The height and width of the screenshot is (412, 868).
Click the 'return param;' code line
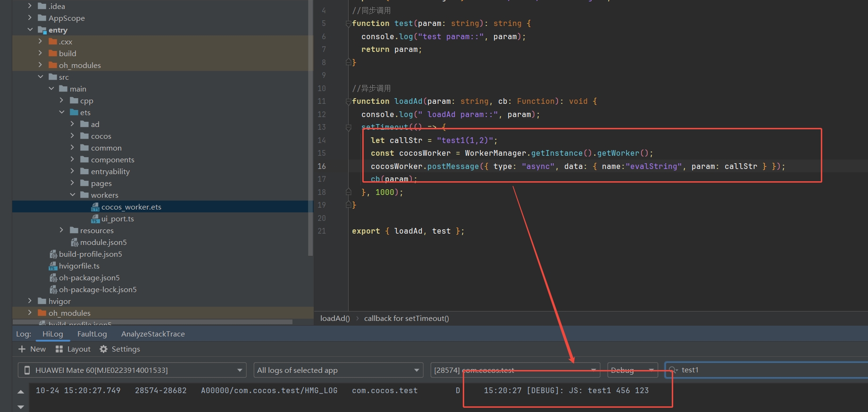(392, 49)
